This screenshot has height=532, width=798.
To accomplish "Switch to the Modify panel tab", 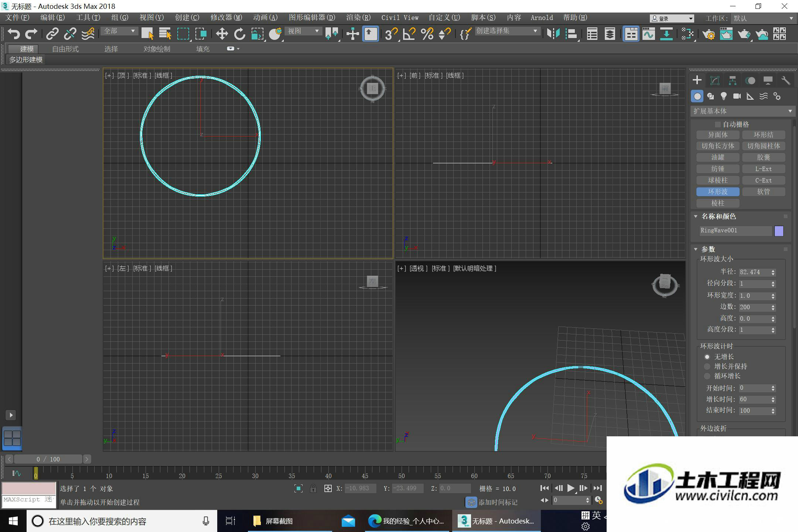I will pyautogui.click(x=715, y=81).
